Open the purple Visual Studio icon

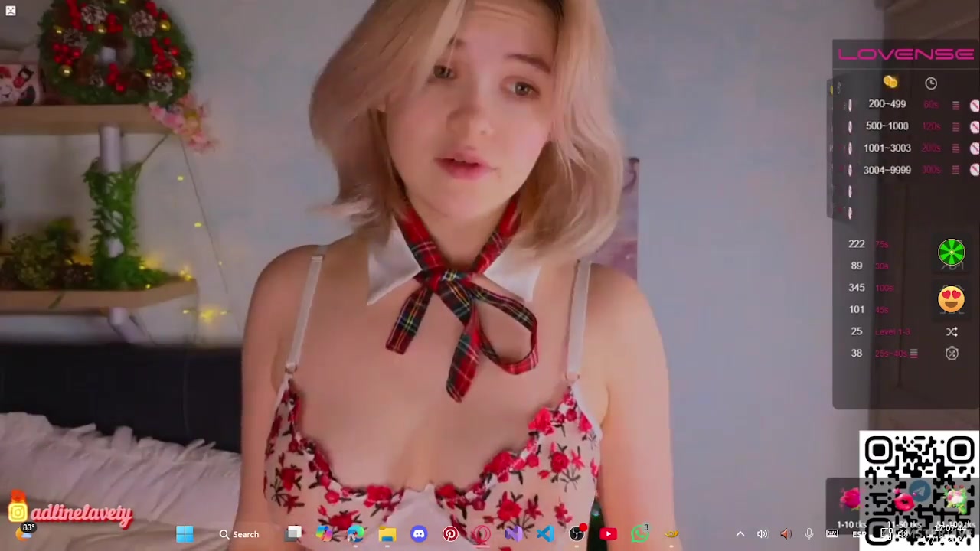click(x=514, y=534)
